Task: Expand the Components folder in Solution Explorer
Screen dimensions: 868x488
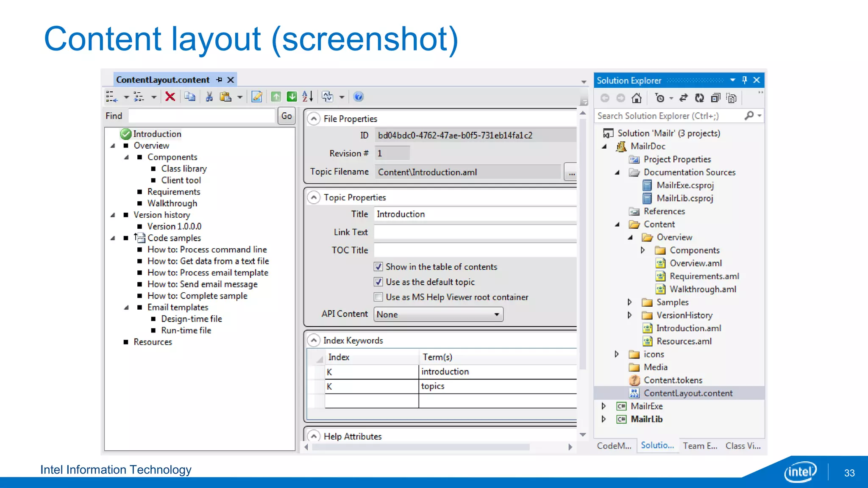Action: coord(643,250)
